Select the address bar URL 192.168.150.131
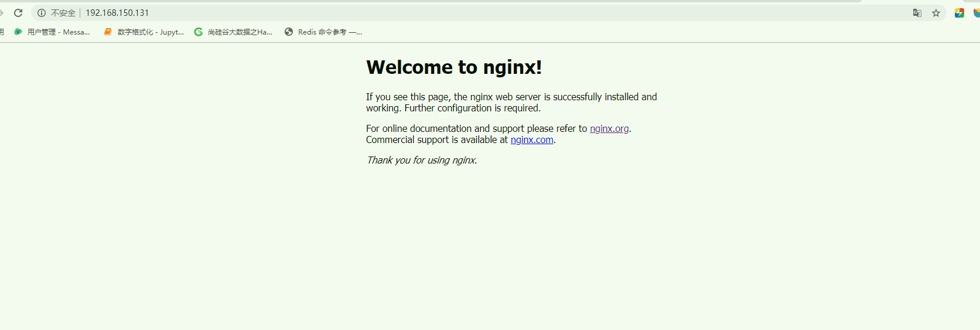 [x=117, y=13]
